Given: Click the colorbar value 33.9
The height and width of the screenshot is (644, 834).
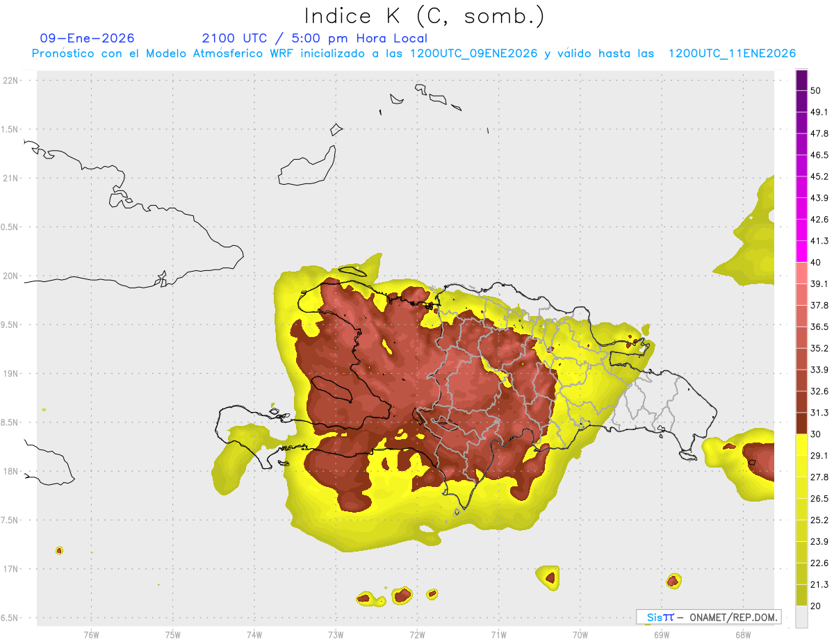Looking at the screenshot, I should (x=819, y=370).
